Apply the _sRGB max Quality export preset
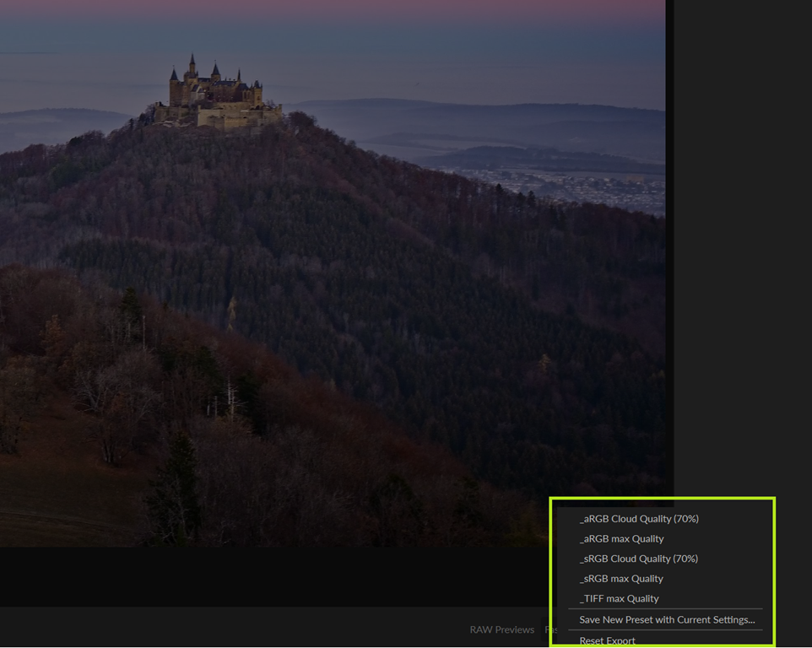 point(622,579)
